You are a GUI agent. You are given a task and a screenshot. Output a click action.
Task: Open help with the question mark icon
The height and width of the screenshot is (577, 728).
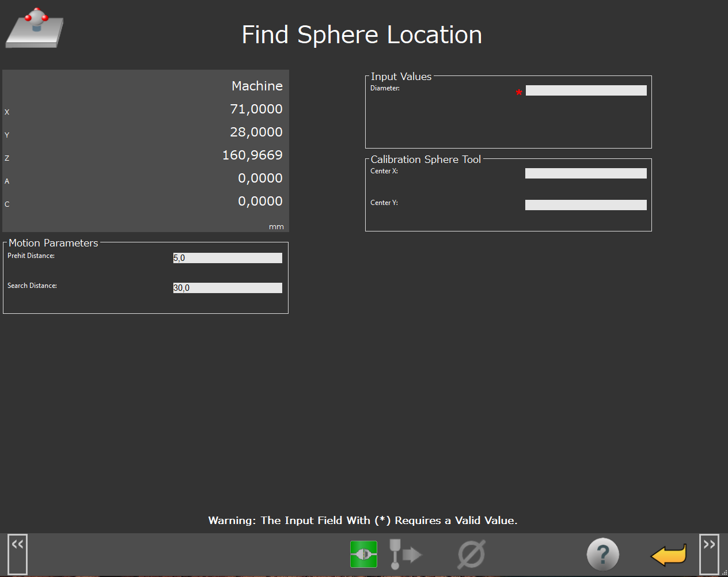pos(602,555)
